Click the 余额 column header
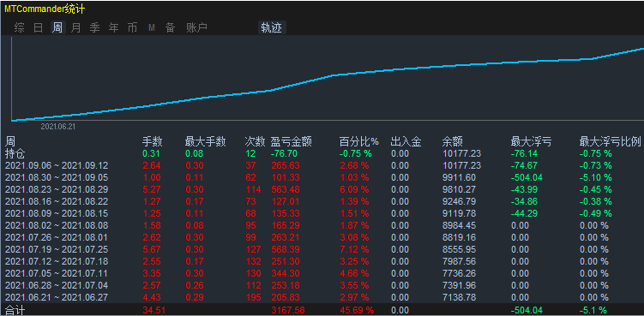The width and height of the screenshot is (644, 316). point(452,142)
